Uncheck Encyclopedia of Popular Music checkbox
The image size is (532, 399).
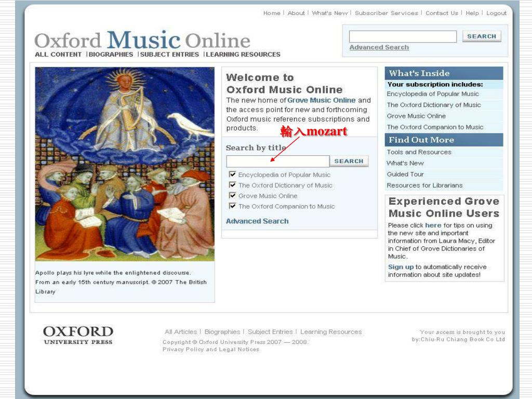[x=232, y=175]
